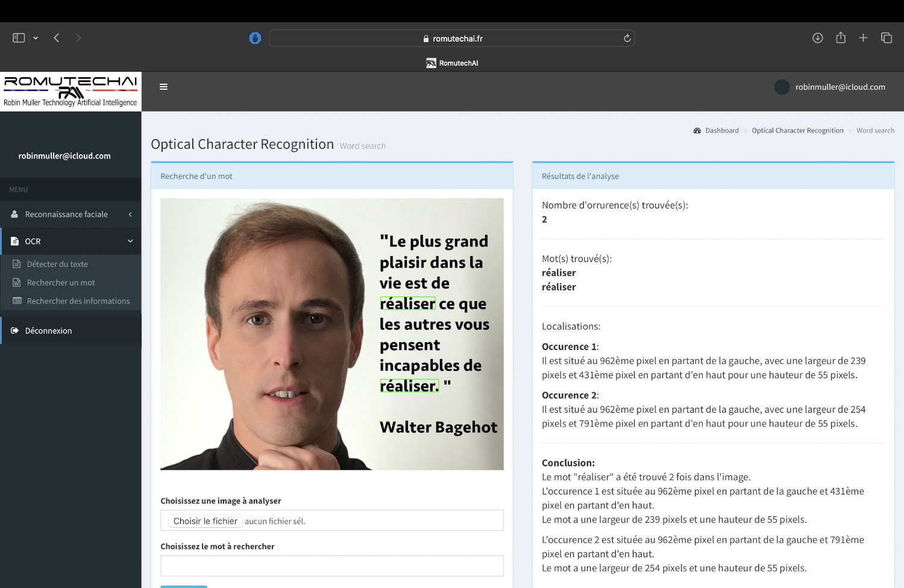This screenshot has width=904, height=588.
Task: Click the blue privacy shield icon
Action: [x=255, y=39]
